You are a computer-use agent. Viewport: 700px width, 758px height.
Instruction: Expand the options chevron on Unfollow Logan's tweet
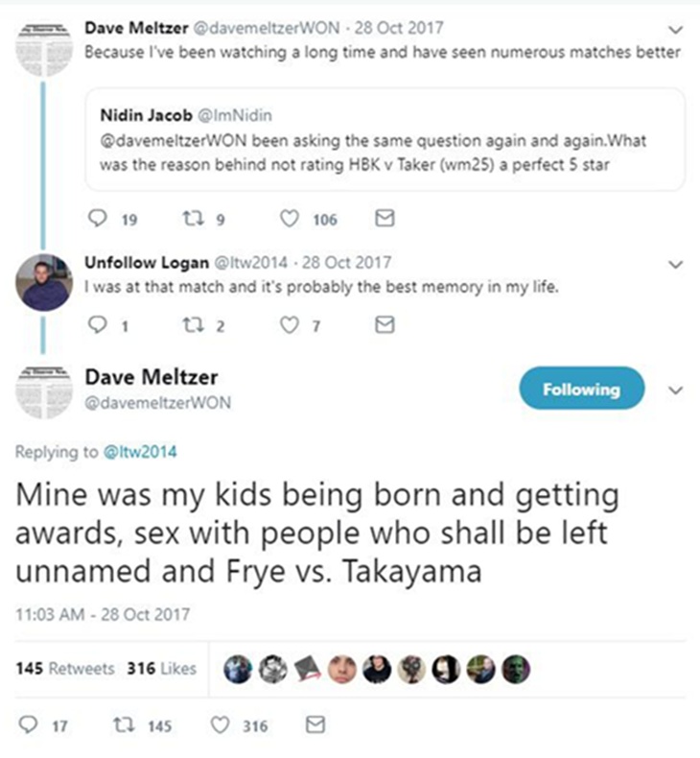(679, 263)
